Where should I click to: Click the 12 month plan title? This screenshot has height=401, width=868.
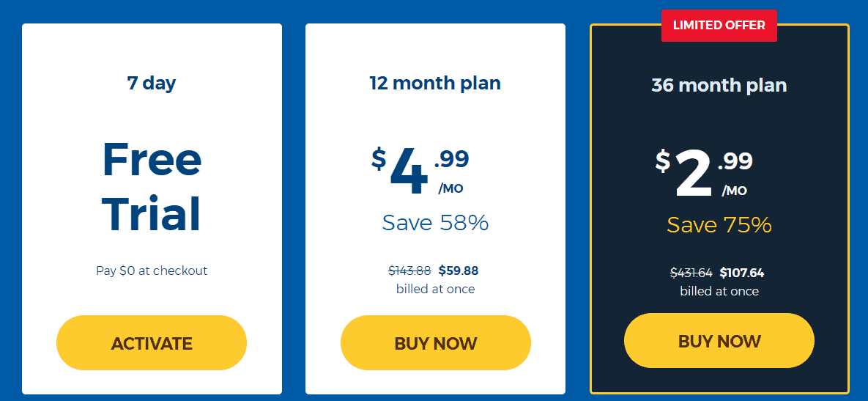(435, 83)
